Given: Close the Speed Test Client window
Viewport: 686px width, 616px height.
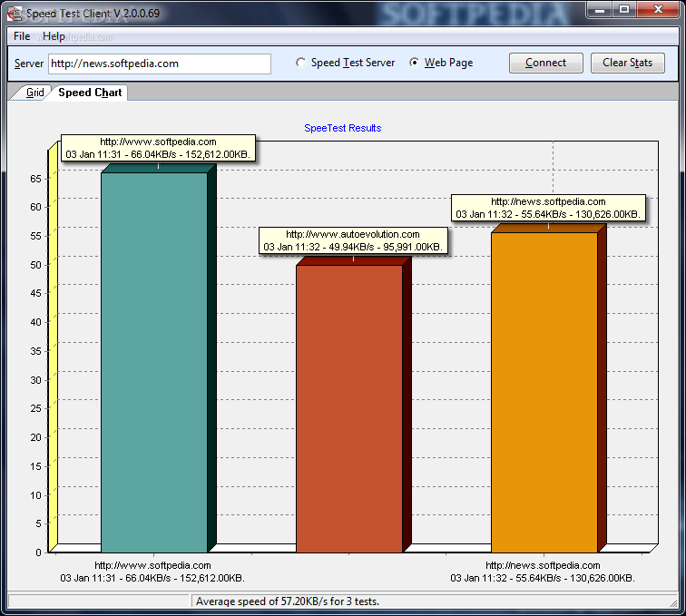Looking at the screenshot, I should (x=658, y=10).
